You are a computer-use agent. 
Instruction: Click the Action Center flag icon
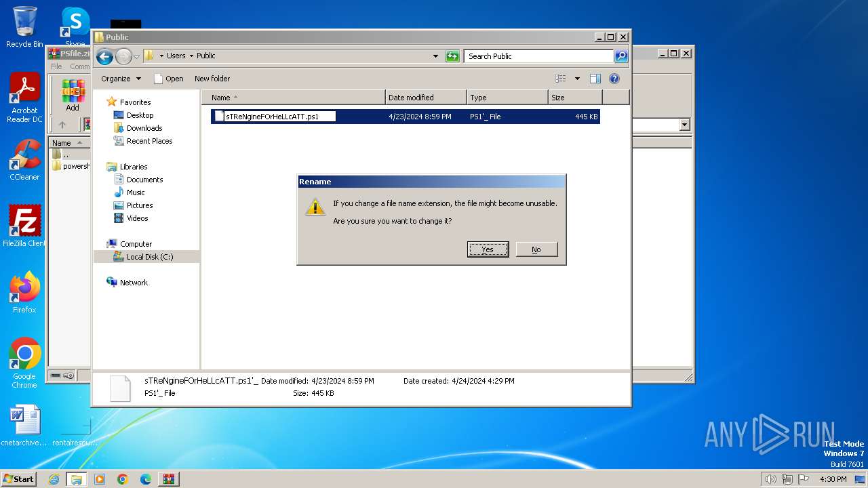tap(804, 479)
